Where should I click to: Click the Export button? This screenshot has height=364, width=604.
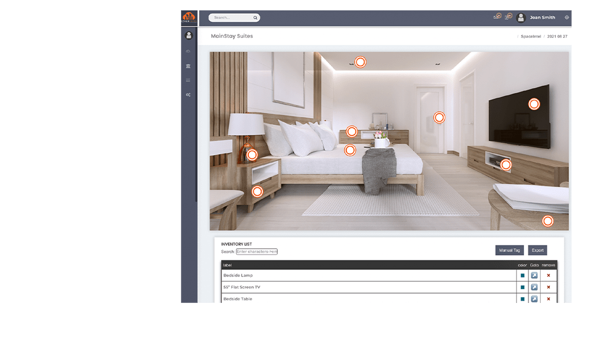point(537,250)
